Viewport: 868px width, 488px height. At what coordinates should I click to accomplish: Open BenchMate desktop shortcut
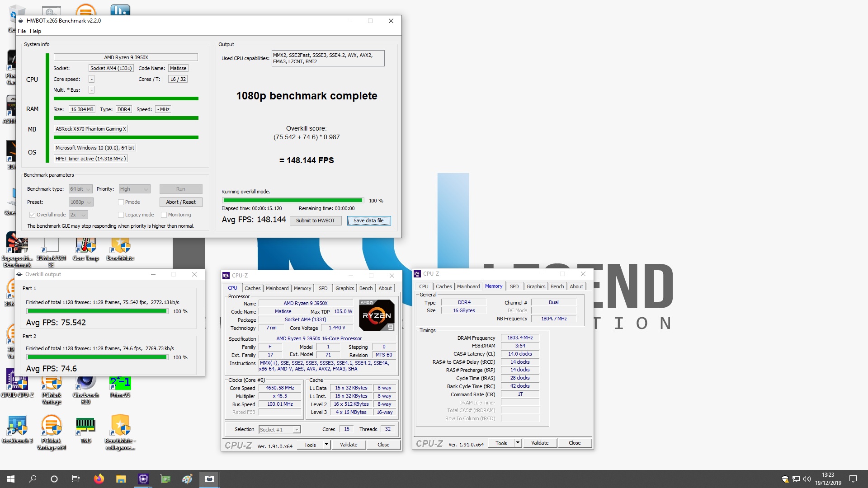[120, 249]
